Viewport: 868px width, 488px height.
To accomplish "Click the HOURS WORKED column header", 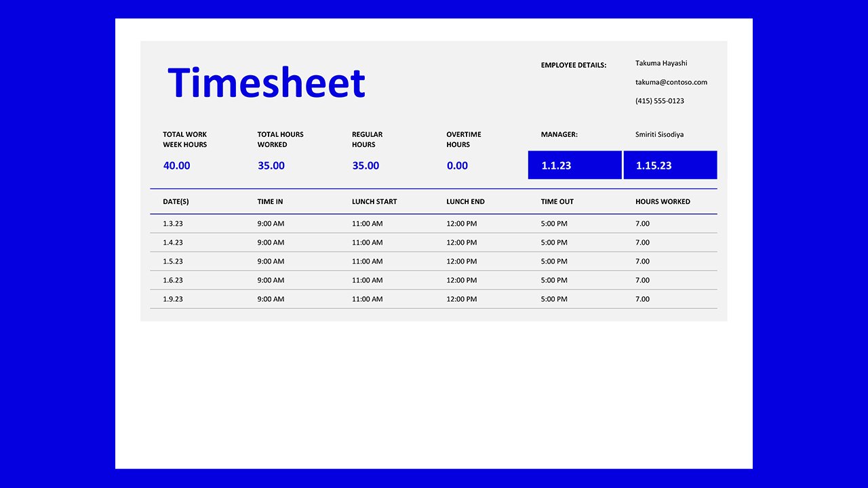I will (661, 201).
